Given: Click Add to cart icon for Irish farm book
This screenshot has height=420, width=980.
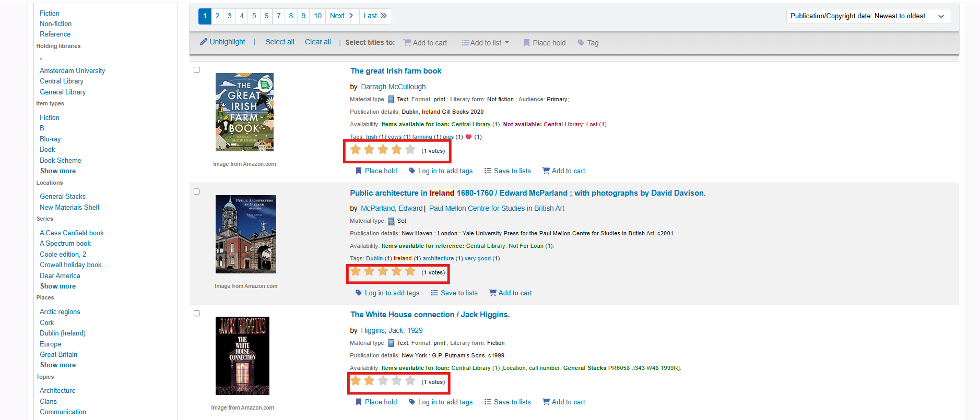Looking at the screenshot, I should 546,171.
